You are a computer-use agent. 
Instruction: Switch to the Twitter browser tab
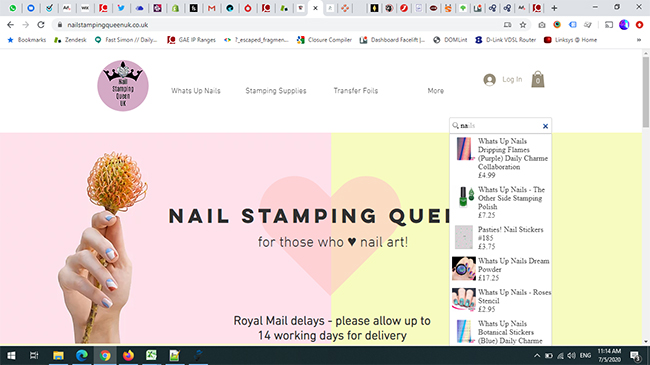click(121, 8)
